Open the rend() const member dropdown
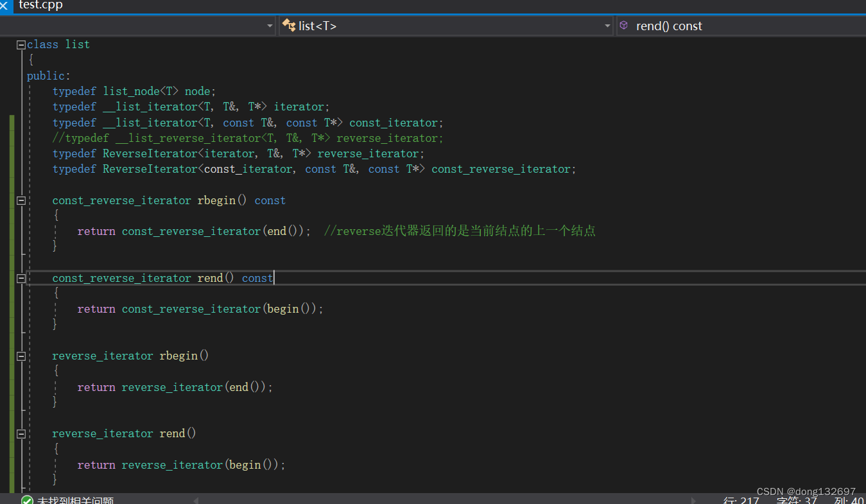The width and height of the screenshot is (866, 504). point(741,26)
